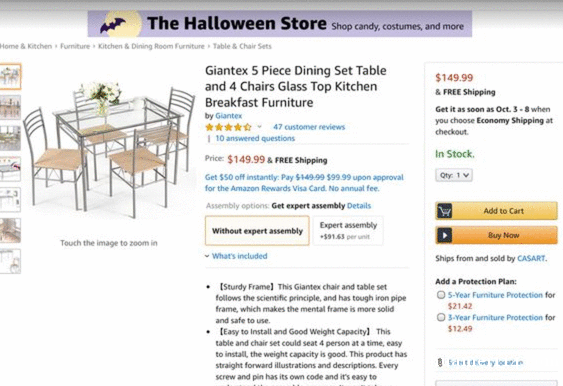Click the bat icon in Halloween Store banner

[113, 25]
